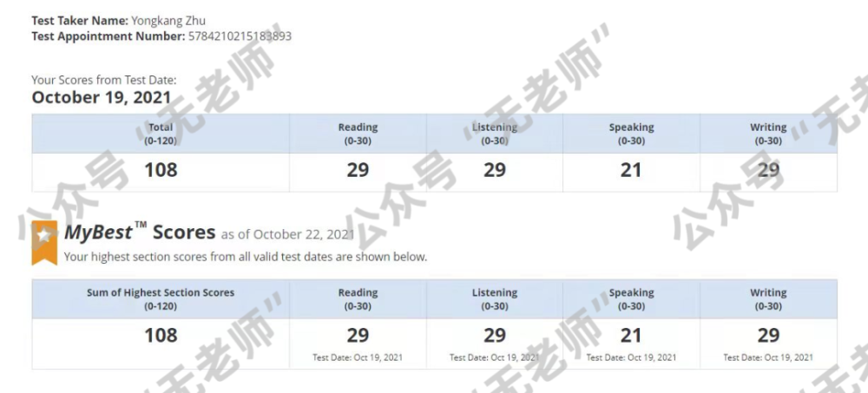Viewport: 868px width, 393px height.
Task: Click the test date under MyBest Speaking score
Action: click(631, 357)
